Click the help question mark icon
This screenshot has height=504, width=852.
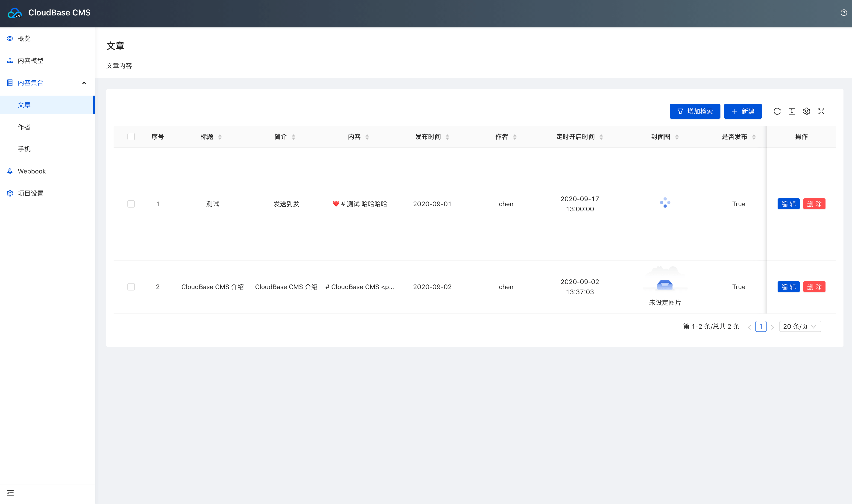coord(844,13)
